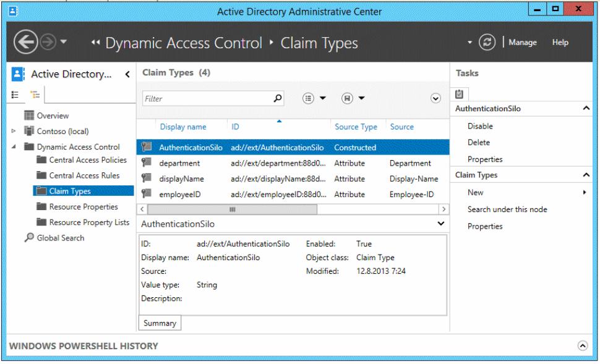Image resolution: width=600 pixels, height=364 pixels.
Task: Click the horizontal scrollbar right arrow
Action: (x=444, y=209)
